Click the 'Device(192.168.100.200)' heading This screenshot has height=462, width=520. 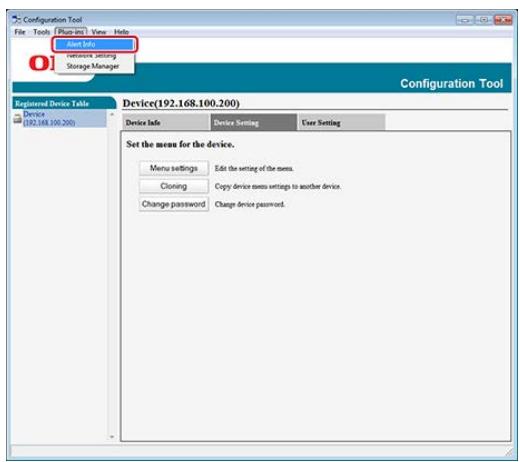181,103
